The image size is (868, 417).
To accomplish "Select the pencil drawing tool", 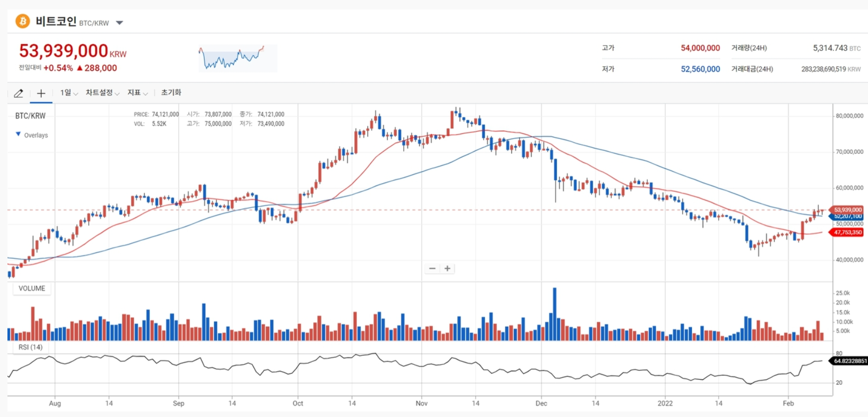I will pos(18,93).
